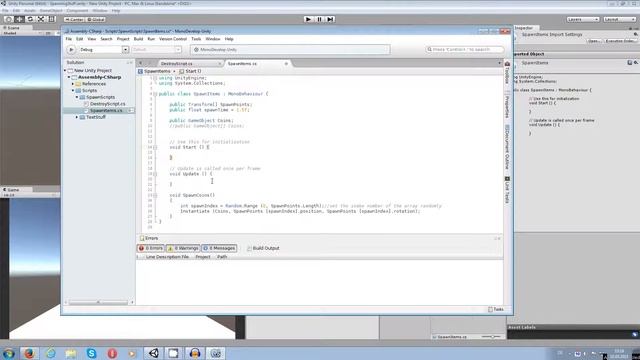Fold the SpawnCoins() method in gutter

(155, 196)
